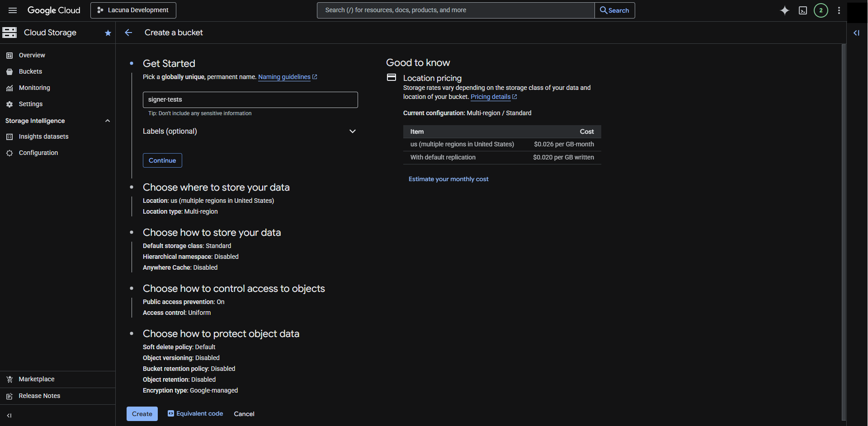Open the Lacuna Development project picker
Image resolution: width=868 pixels, height=426 pixels.
[x=133, y=10]
